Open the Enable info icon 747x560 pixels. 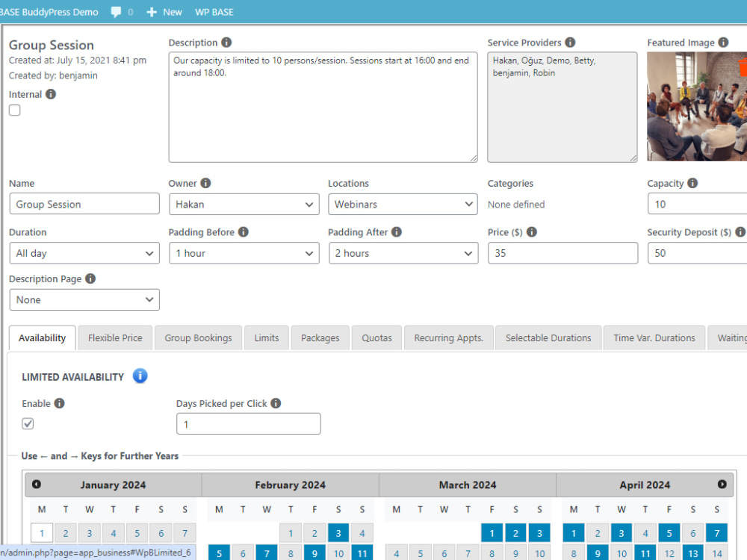[x=59, y=403]
